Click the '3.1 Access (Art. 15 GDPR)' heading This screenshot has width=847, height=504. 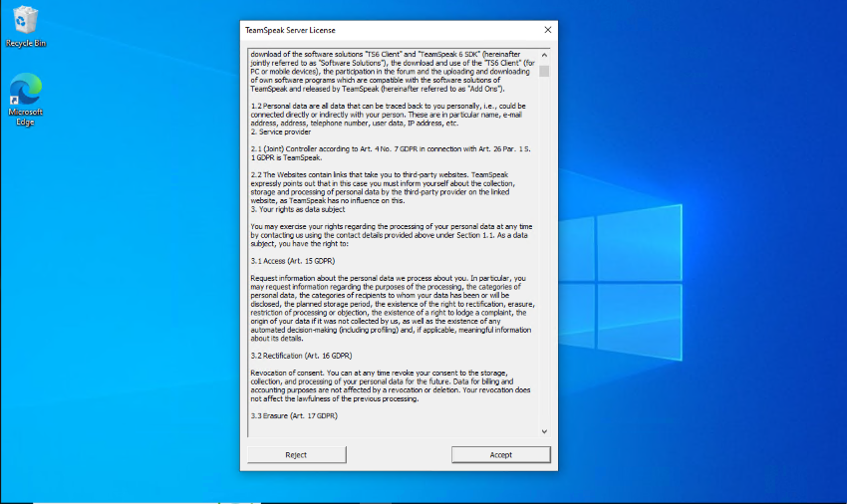pyautogui.click(x=294, y=260)
